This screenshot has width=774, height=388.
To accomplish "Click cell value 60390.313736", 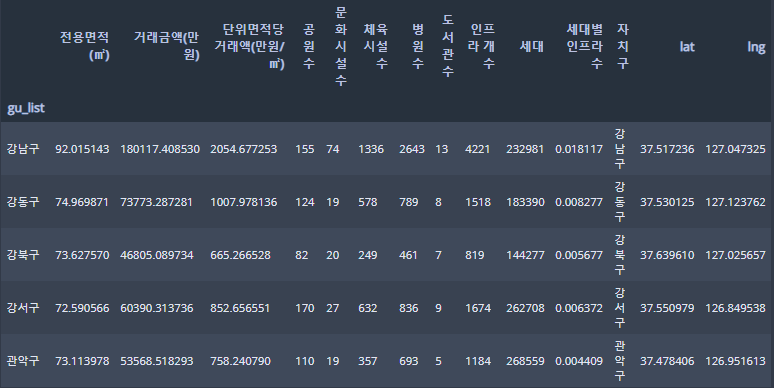I will pyautogui.click(x=157, y=308).
